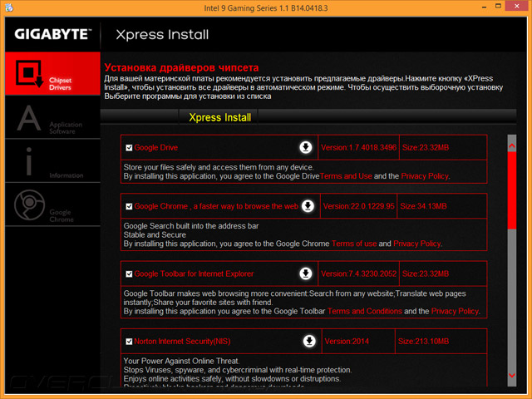Click the installer icon in title bar

pyautogui.click(x=9, y=7)
